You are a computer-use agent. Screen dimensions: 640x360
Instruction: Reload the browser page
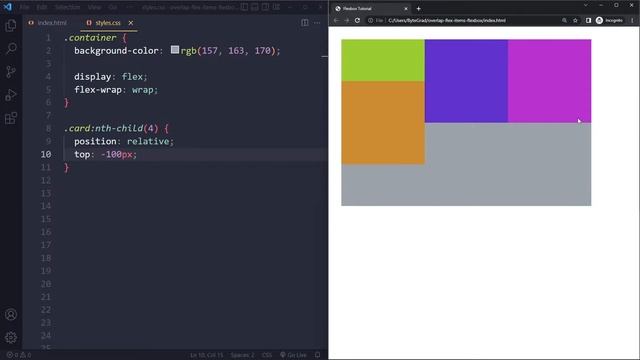(357, 20)
